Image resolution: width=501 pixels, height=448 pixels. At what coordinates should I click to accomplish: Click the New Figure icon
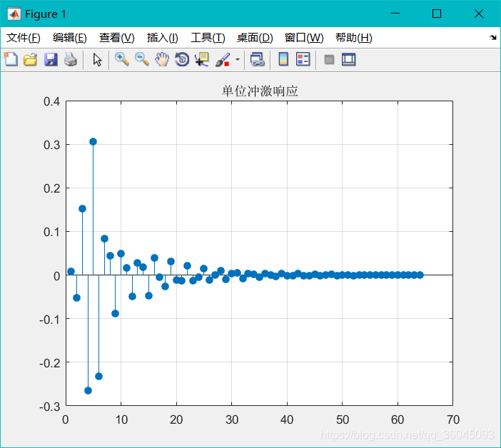(11, 60)
